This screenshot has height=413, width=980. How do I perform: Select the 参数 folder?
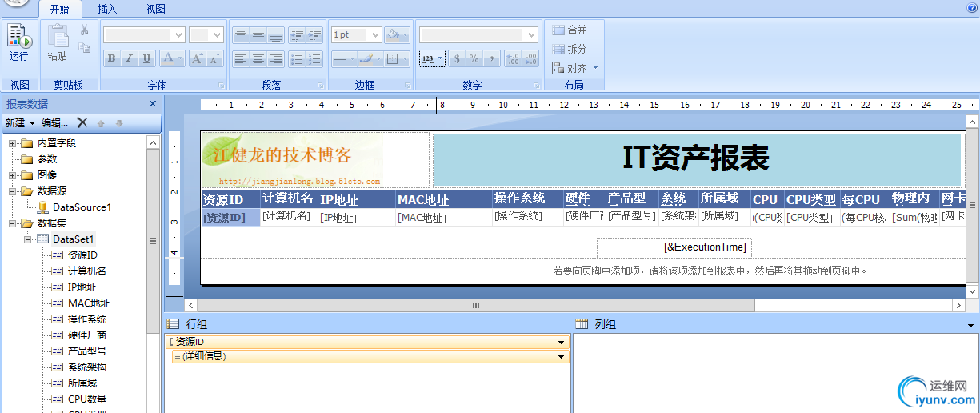(47, 159)
